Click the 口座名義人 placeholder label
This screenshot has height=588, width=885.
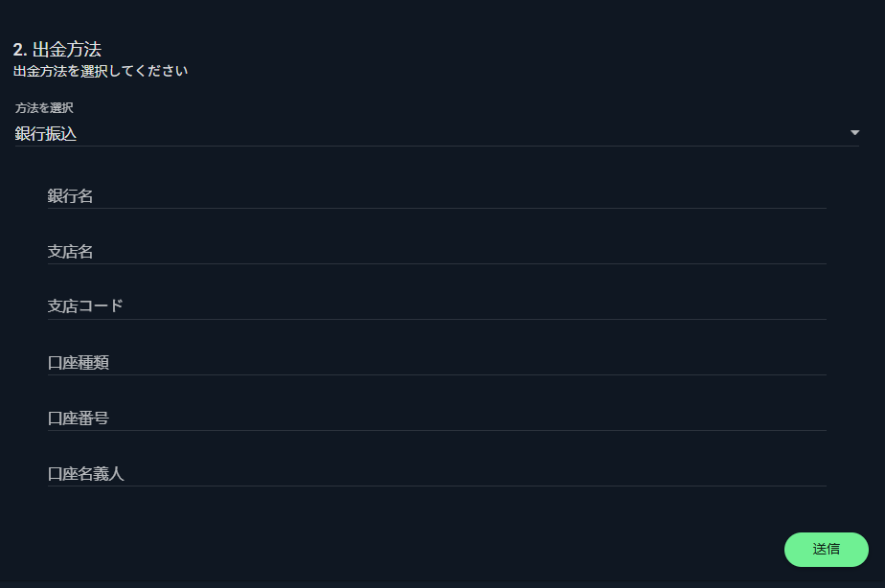[86, 473]
